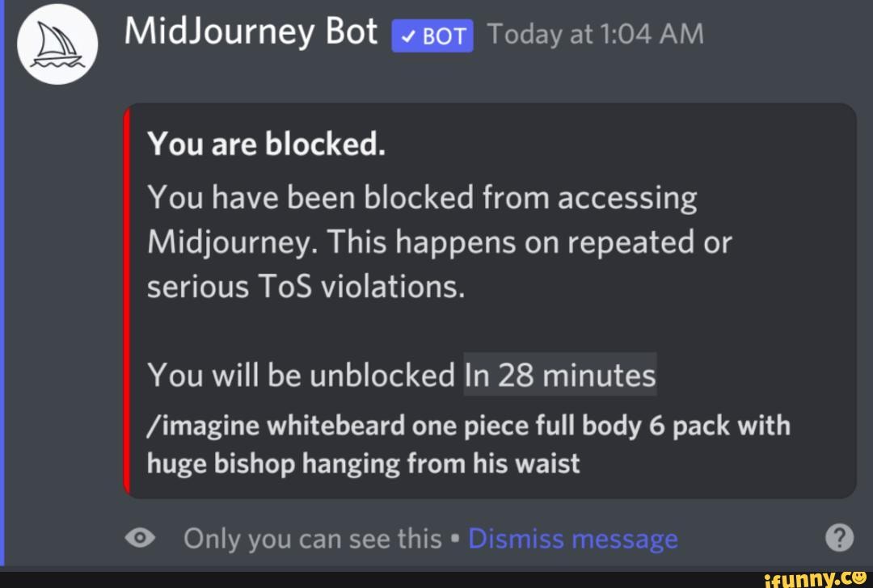The height and width of the screenshot is (588, 873).
Task: Click the sailboat illustration in the avatar circle
Action: 57,44
